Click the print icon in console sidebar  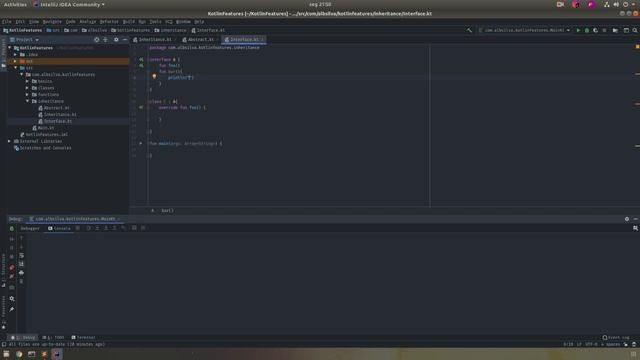[21, 273]
